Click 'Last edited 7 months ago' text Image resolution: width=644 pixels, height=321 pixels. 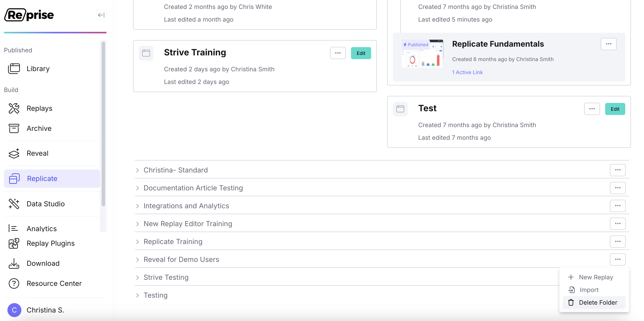click(454, 137)
